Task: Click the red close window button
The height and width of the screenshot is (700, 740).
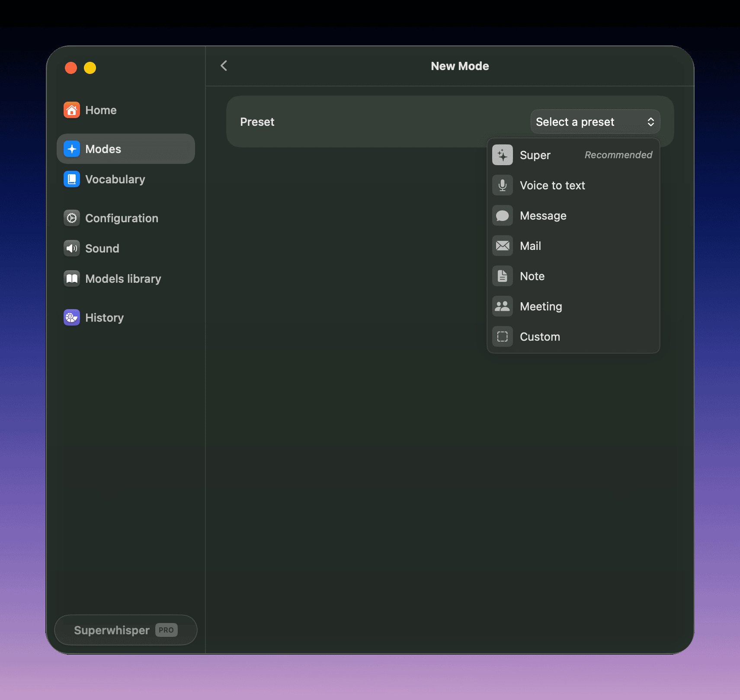Action: [71, 68]
